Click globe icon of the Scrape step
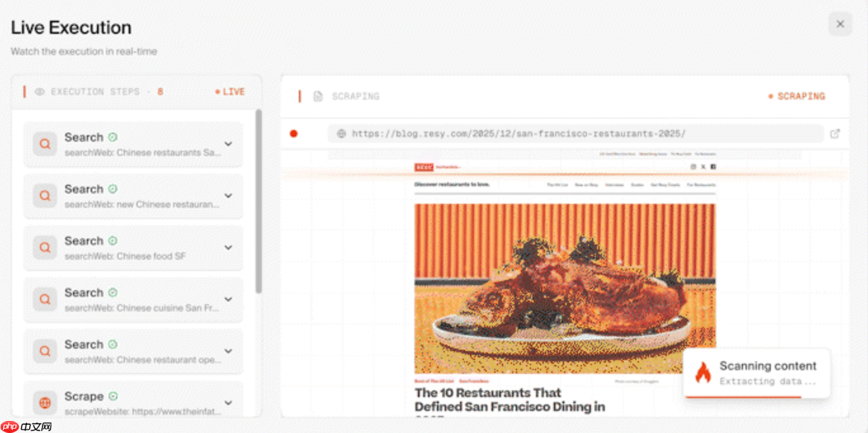The width and height of the screenshot is (868, 433). click(45, 403)
